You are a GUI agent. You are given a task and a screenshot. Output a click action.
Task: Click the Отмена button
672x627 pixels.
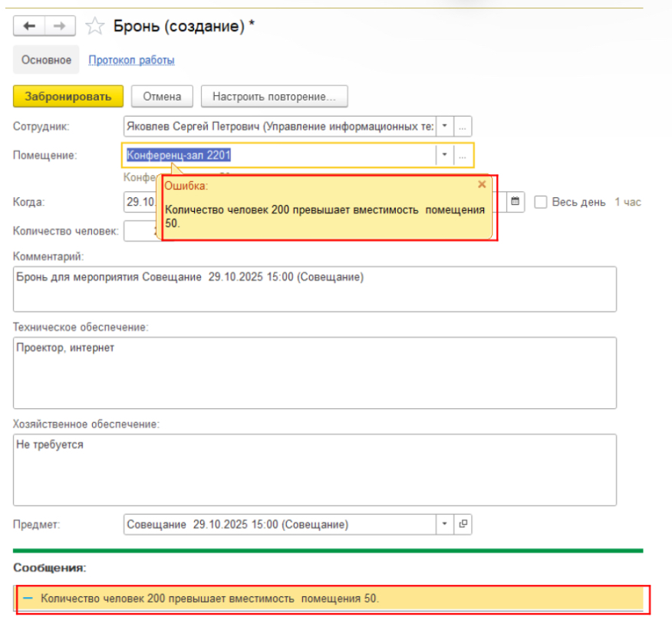[162, 97]
